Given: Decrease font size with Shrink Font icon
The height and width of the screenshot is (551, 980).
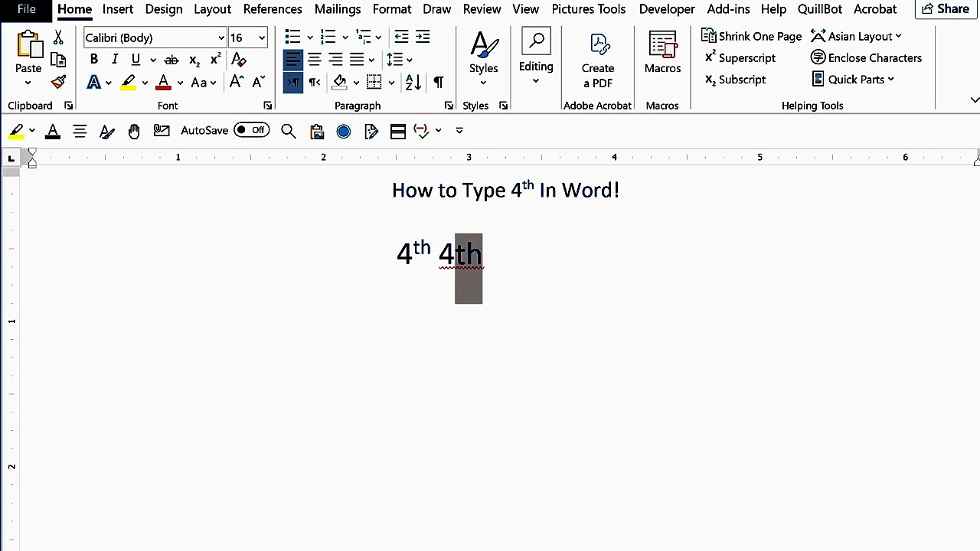Looking at the screenshot, I should coord(258,82).
